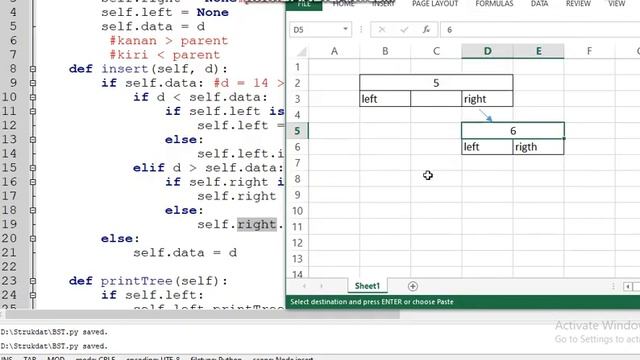
Task: Click the cell with text 'left' in row 3
Action: (x=385, y=99)
